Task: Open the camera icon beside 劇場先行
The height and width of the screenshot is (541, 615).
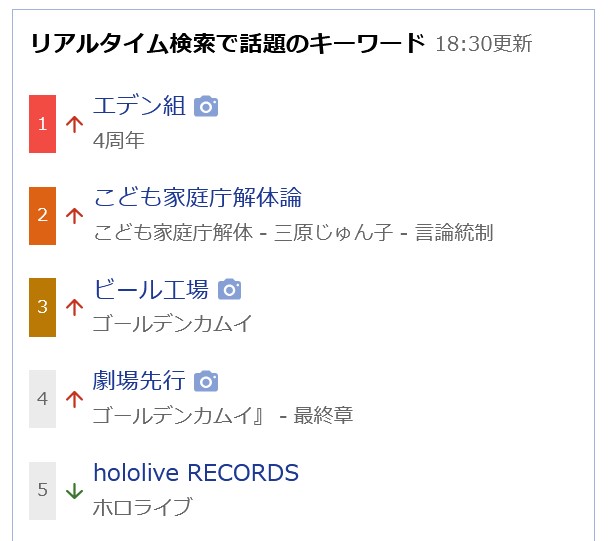Action: [206, 381]
